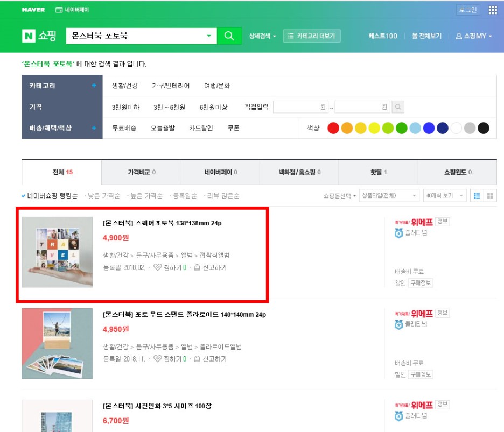The height and width of the screenshot is (432, 504).
Task: Click the maximum price input field
Action: 362,107
